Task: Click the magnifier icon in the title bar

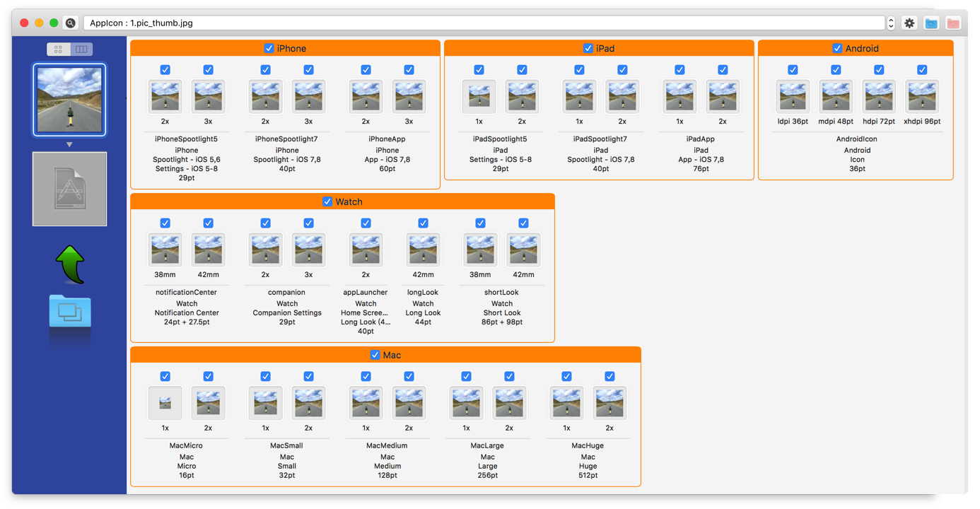Action: [71, 23]
